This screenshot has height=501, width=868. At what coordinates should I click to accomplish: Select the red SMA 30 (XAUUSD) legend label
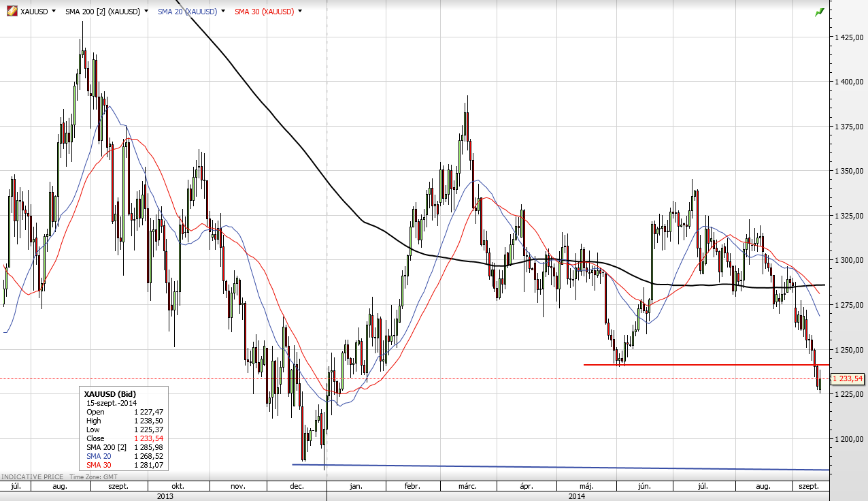pos(264,12)
